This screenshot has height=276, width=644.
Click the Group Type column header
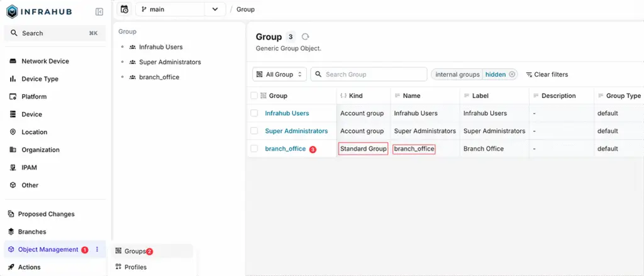click(619, 96)
